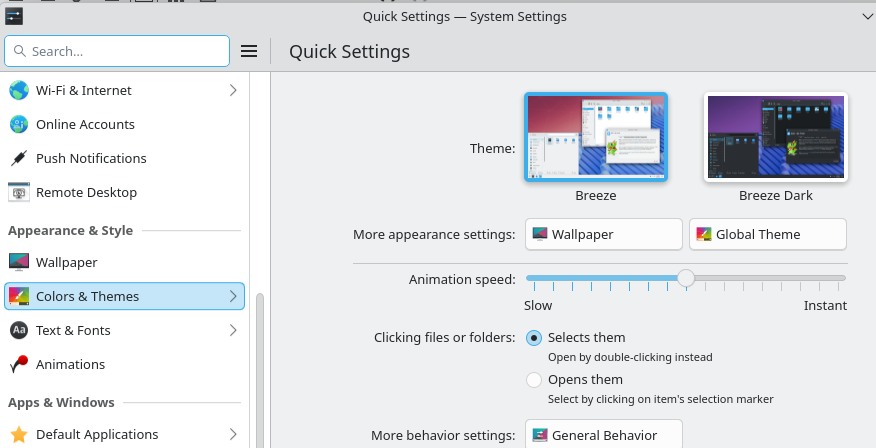Open the Online Accounts settings page
This screenshot has height=448, width=876.
pos(125,124)
